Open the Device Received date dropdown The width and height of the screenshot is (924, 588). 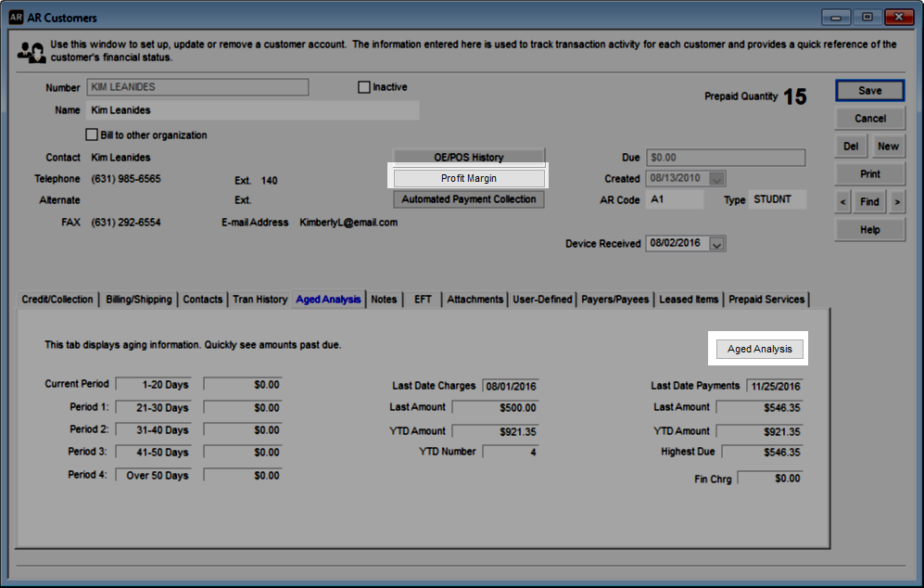click(x=715, y=243)
